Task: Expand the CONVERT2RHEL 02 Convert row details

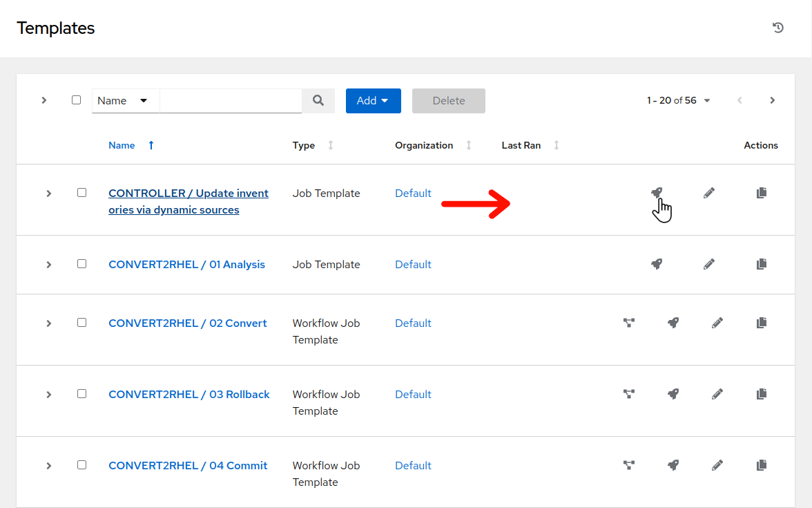Action: (x=49, y=323)
